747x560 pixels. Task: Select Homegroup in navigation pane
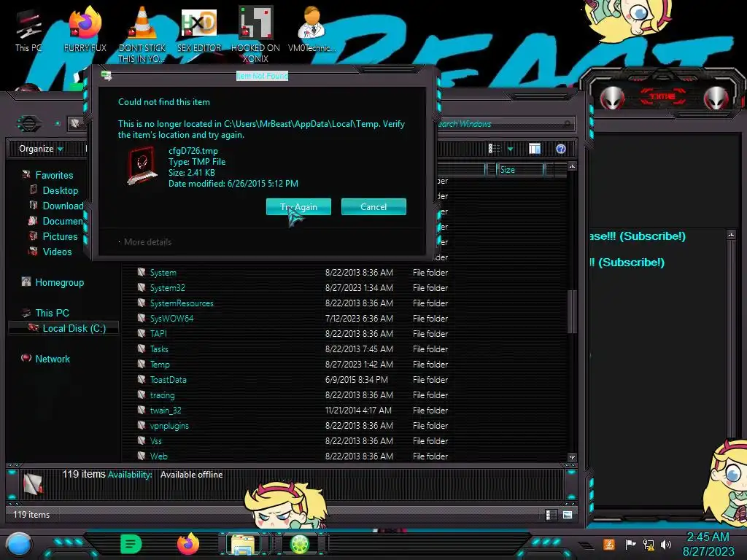coord(59,282)
